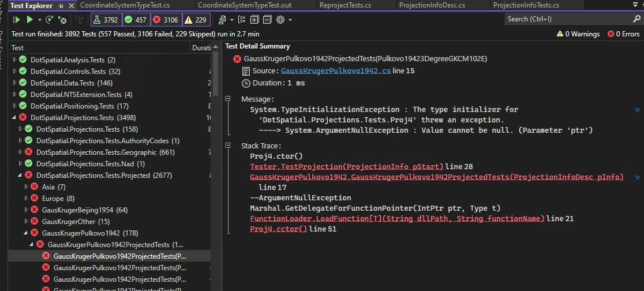Viewport: 644px width, 291px height.
Task: Click the Cancel test run icon
Action: [x=62, y=19]
